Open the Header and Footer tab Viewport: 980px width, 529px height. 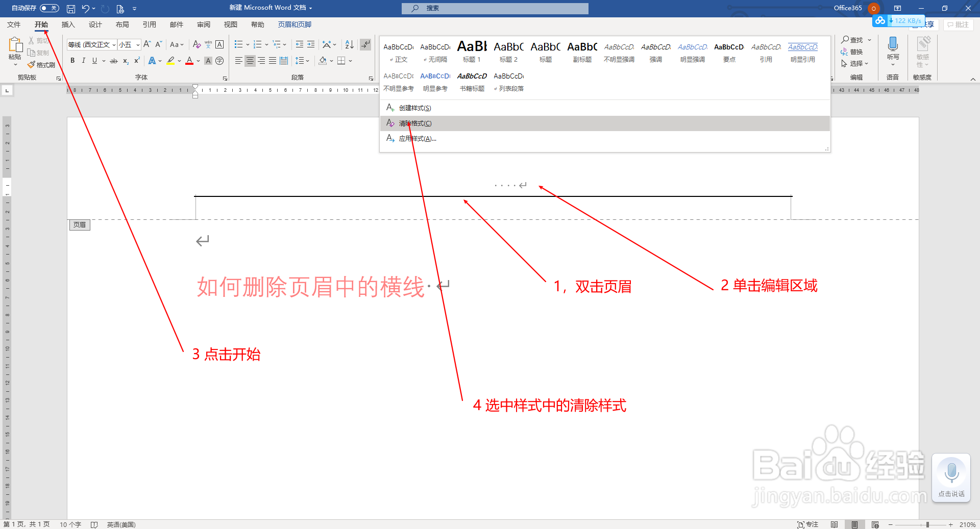(x=295, y=24)
